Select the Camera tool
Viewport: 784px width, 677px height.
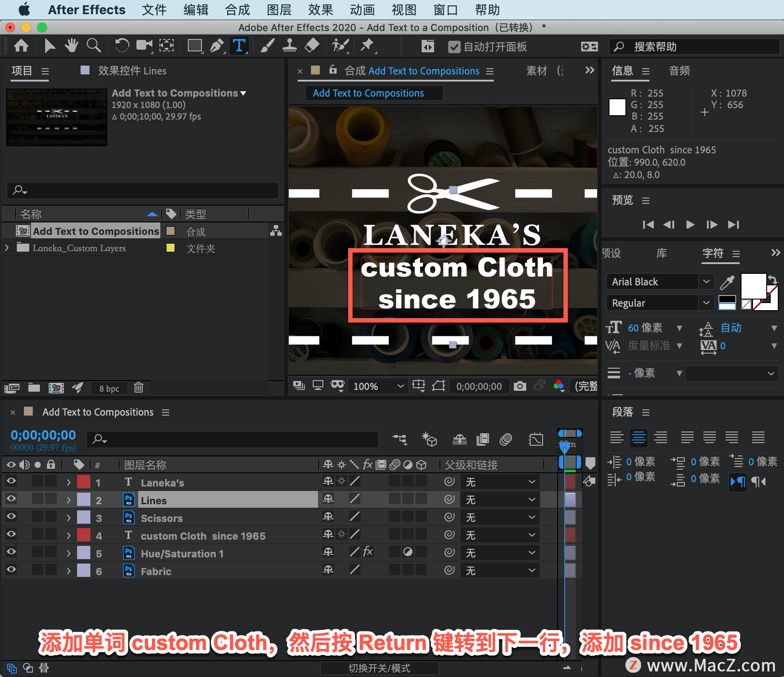point(144,46)
